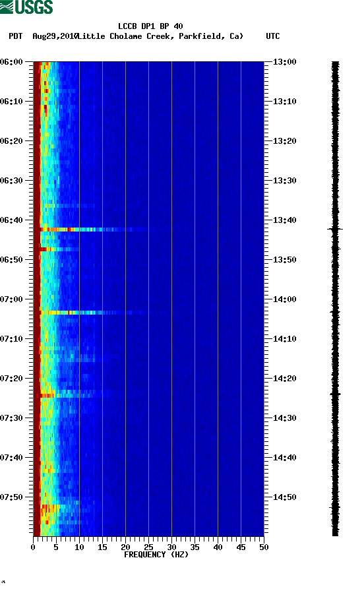Screen dimensions: 364x589
Task: Click the spectrogram event streak near 14:03 UTC
Action: [92, 313]
